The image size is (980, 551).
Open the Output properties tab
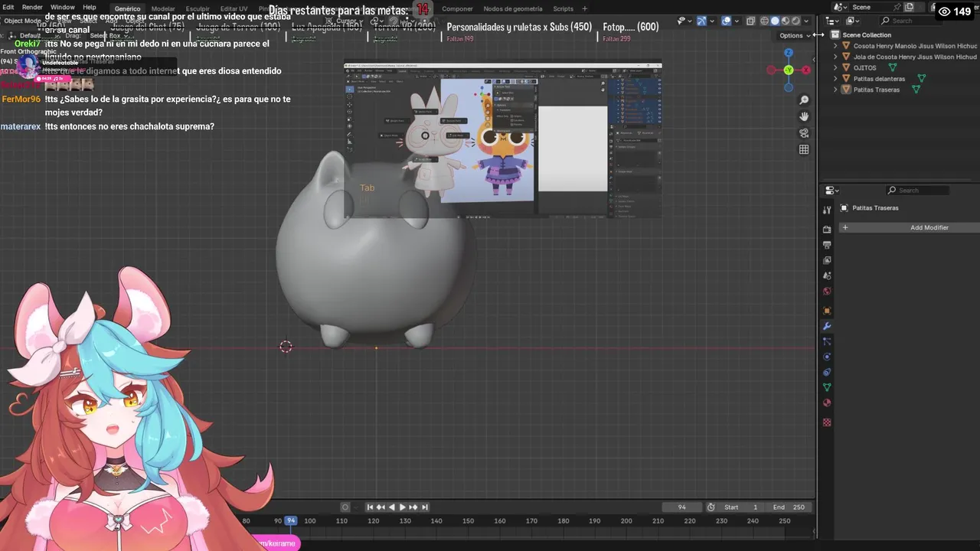827,245
